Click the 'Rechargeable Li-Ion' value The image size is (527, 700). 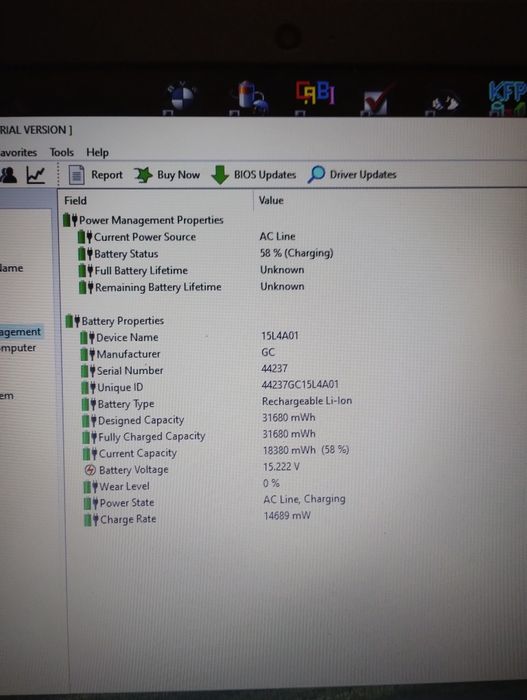click(307, 401)
